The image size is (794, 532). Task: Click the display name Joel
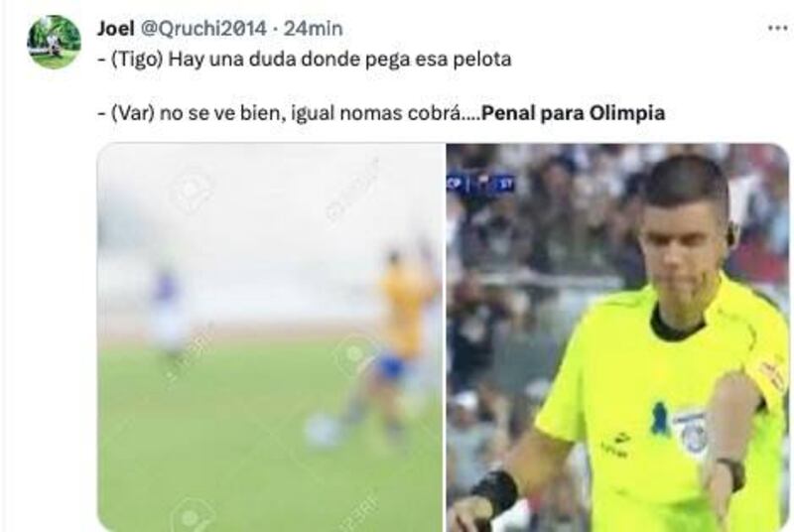pos(115,29)
